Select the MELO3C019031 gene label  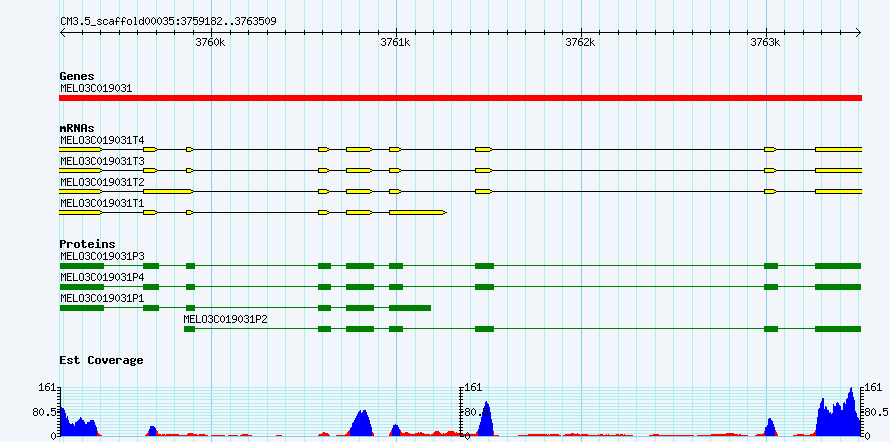[x=96, y=88]
